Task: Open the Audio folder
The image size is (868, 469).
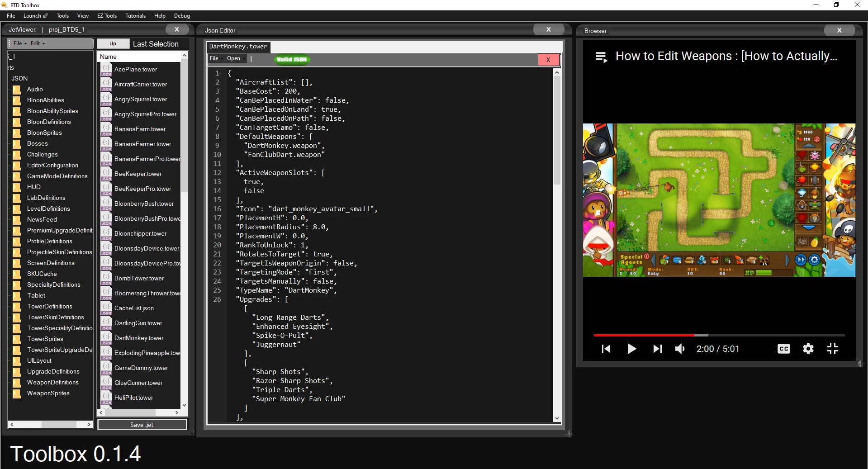Action: (x=35, y=89)
